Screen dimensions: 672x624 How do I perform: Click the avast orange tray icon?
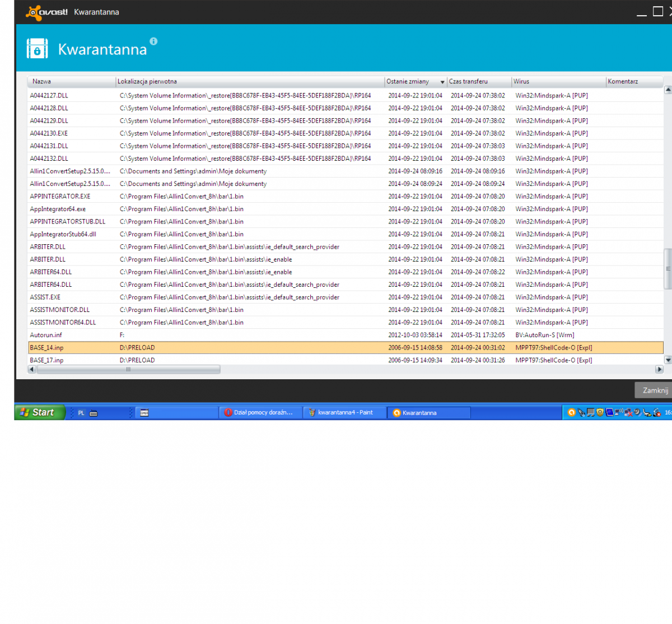coord(572,412)
